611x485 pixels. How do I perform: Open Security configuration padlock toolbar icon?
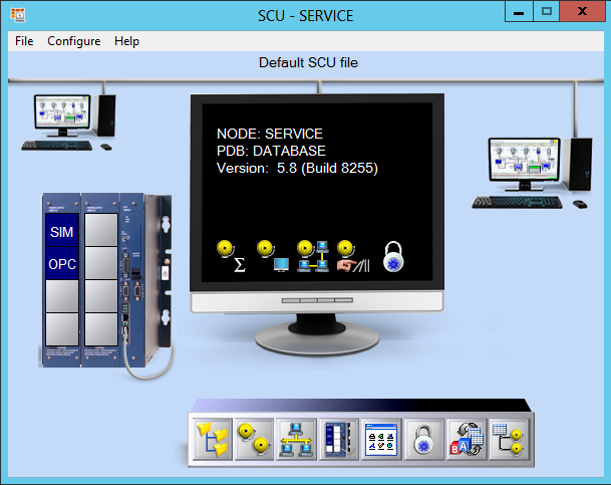click(x=424, y=439)
